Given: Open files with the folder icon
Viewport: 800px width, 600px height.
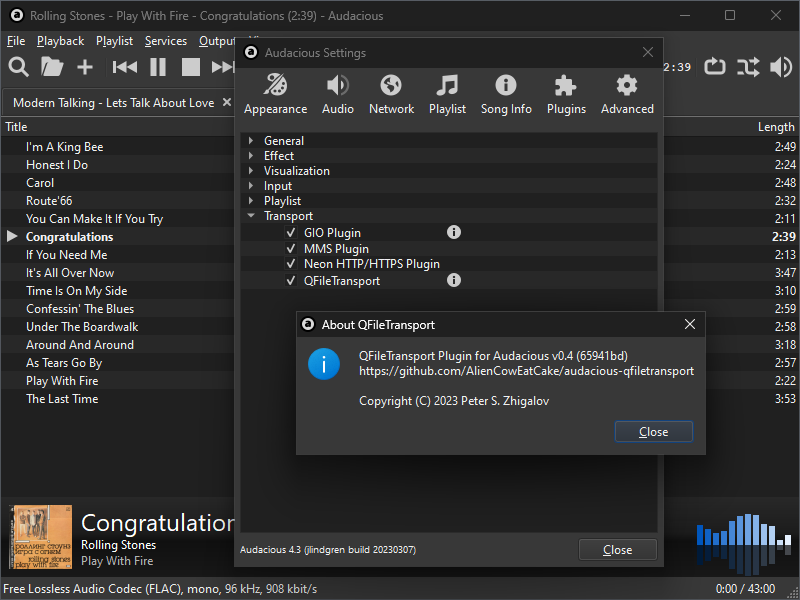Looking at the screenshot, I should tap(52, 67).
